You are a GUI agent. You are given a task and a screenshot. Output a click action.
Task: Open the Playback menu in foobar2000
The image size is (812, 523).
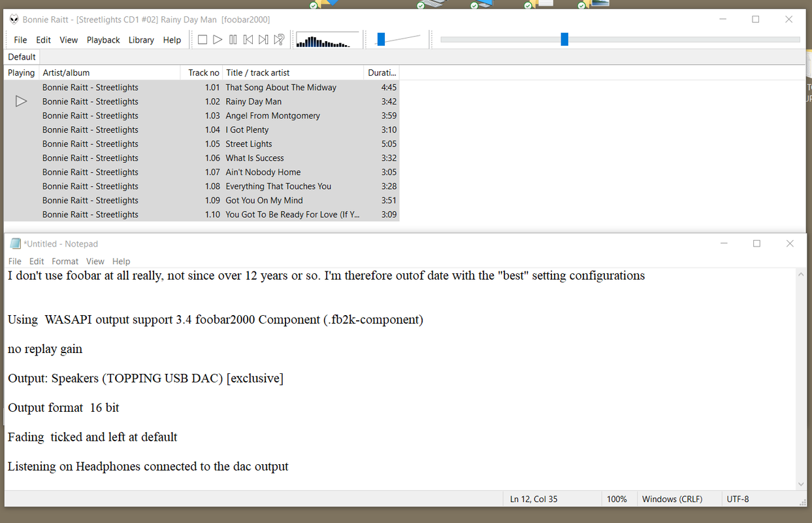103,40
